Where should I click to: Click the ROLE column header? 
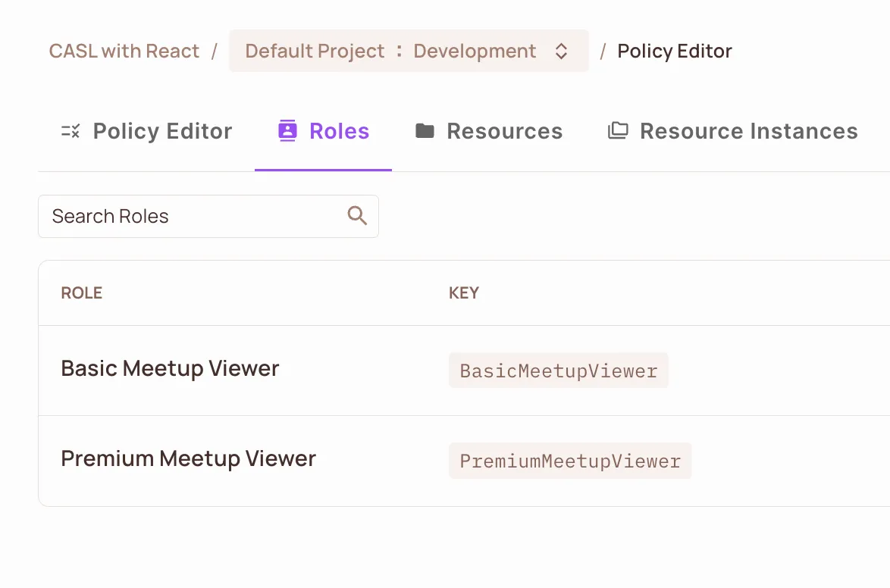pyautogui.click(x=82, y=293)
